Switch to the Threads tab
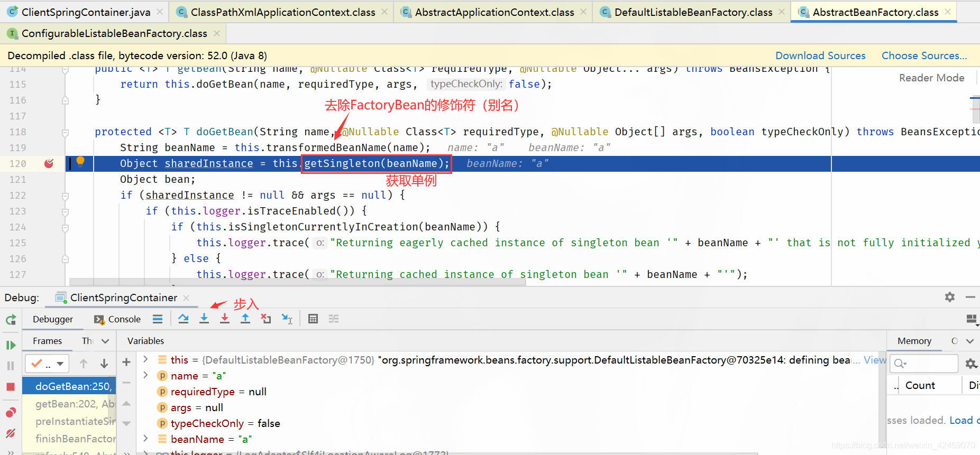This screenshot has width=980, height=455. click(x=88, y=341)
